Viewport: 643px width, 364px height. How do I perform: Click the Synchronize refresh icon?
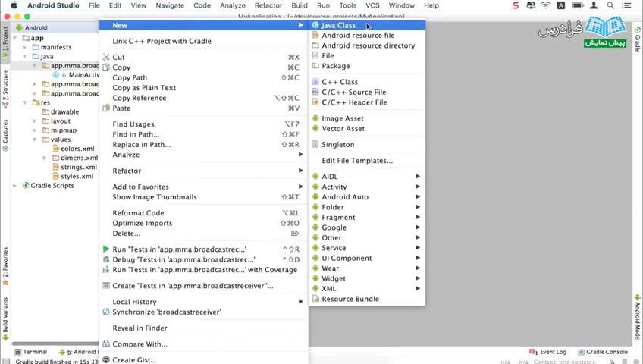coord(106,312)
